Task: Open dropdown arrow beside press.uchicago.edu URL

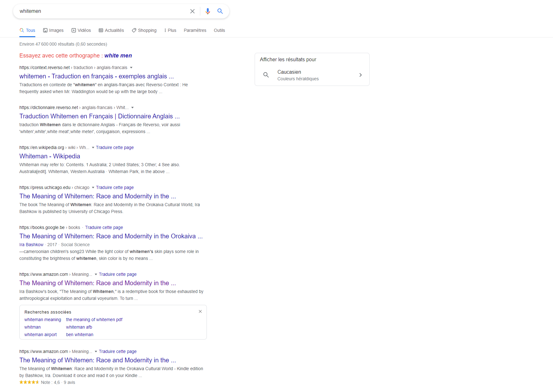Action: click(93, 187)
